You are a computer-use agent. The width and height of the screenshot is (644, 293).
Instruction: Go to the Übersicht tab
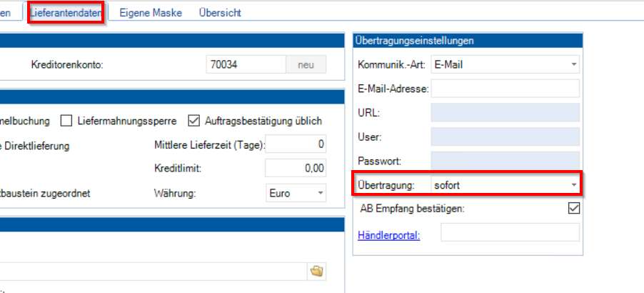click(x=220, y=13)
